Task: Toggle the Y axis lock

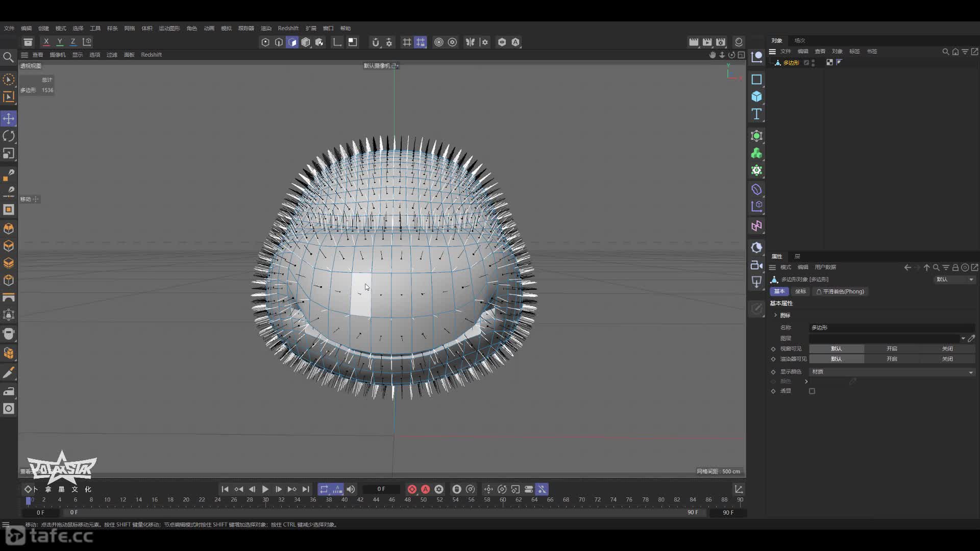Action: [60, 42]
